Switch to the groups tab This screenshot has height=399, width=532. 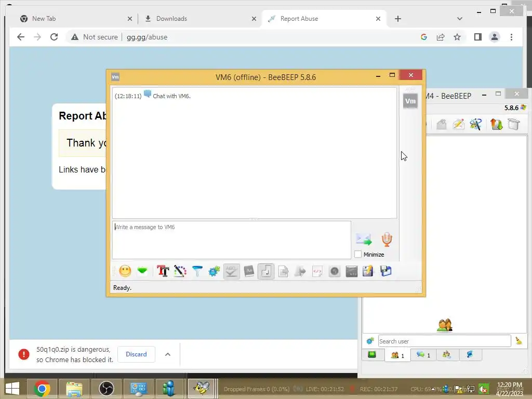(446, 354)
